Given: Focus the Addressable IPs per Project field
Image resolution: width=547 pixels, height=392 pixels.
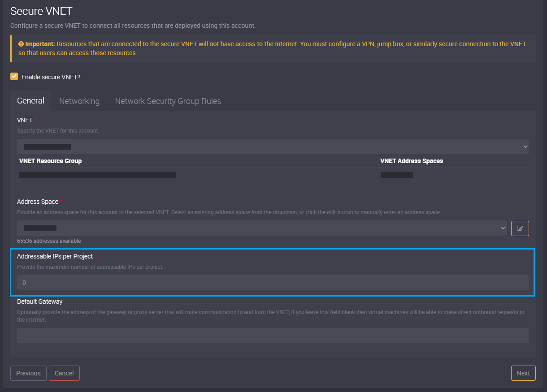Looking at the screenshot, I should click(273, 283).
